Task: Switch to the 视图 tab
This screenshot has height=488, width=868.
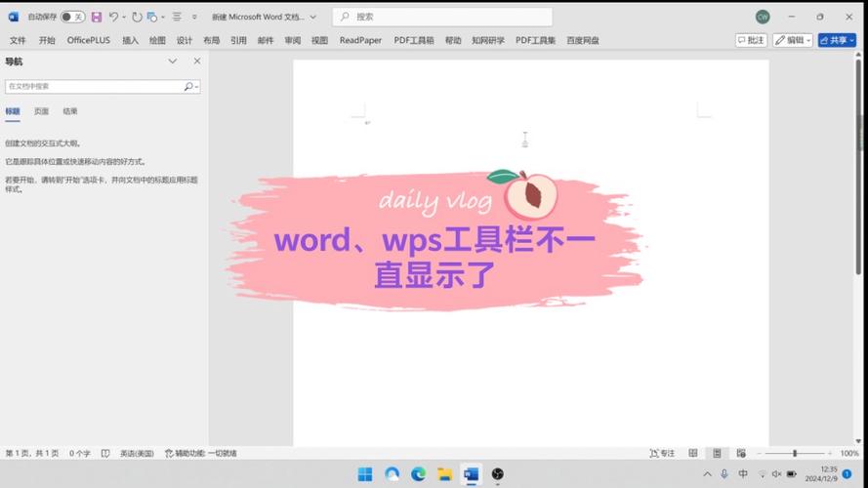Action: tap(319, 40)
